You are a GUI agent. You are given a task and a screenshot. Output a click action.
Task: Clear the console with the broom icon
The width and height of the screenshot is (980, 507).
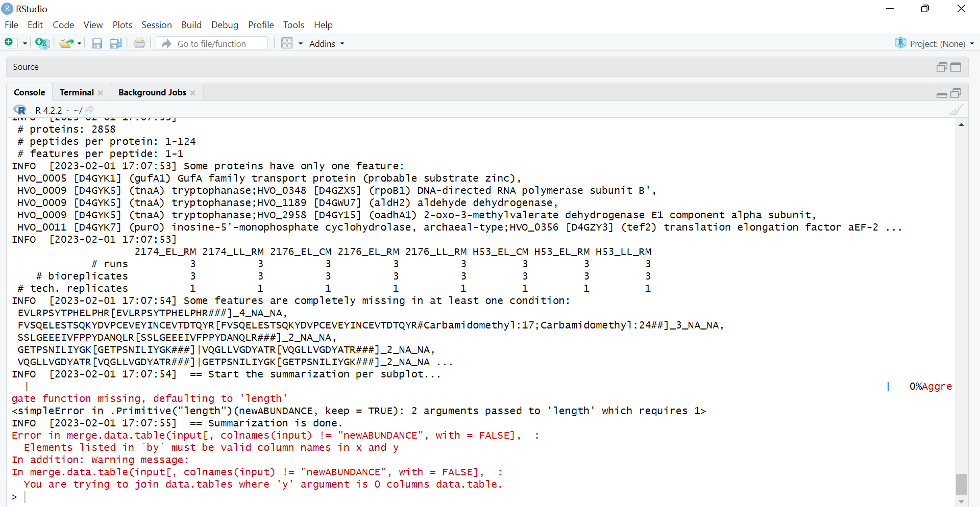coord(955,109)
